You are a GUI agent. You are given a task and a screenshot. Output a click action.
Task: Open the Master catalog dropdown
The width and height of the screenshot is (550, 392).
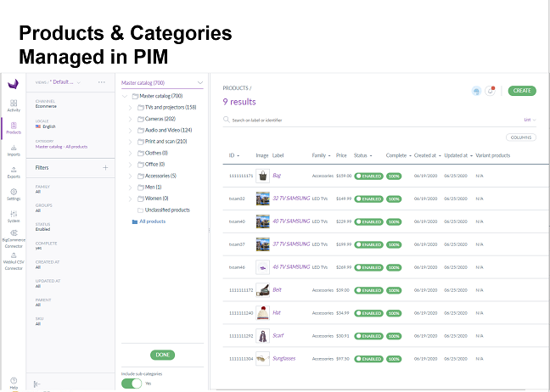tap(199, 83)
